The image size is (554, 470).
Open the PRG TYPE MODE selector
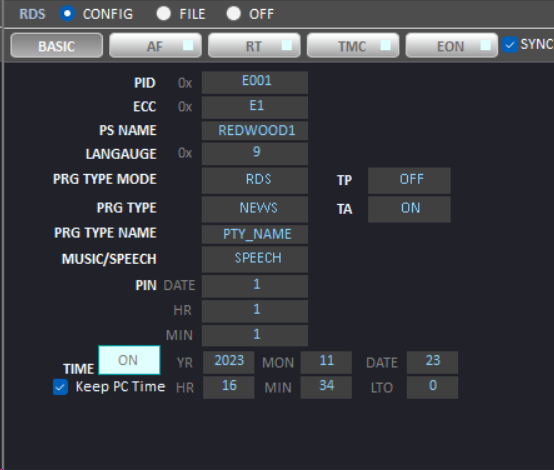coord(255,180)
